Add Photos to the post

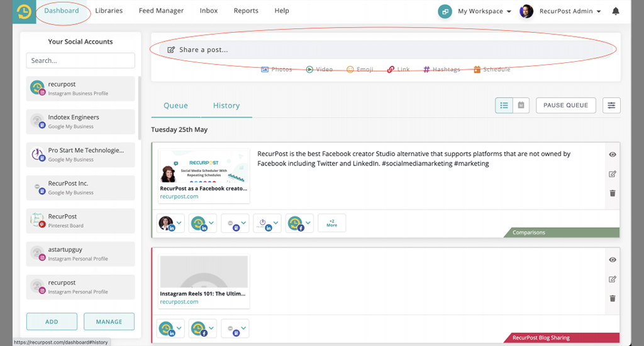[277, 69]
